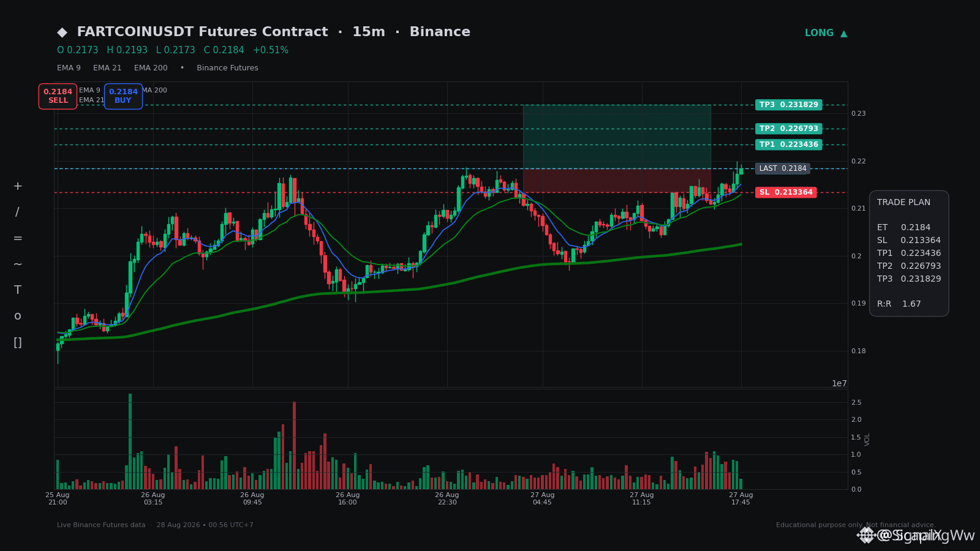Click the R:R 1.67 row in Trade Plan

click(899, 304)
